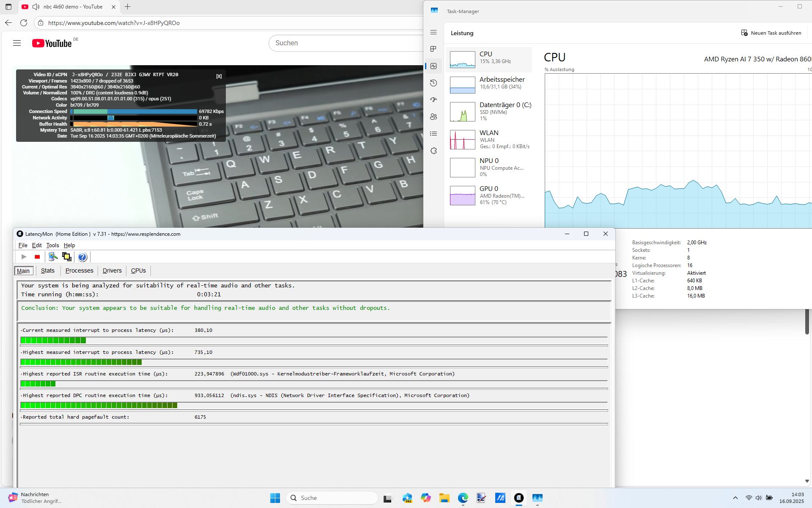This screenshot has width=812, height=508.
Task: Open Microsoft Edge from the taskbar
Action: pyautogui.click(x=463, y=498)
